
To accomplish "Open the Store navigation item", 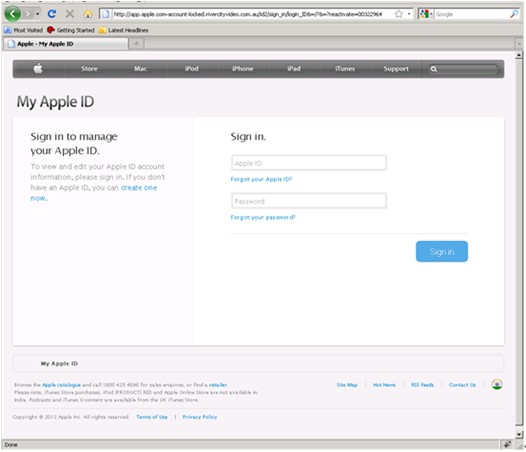I will (89, 69).
